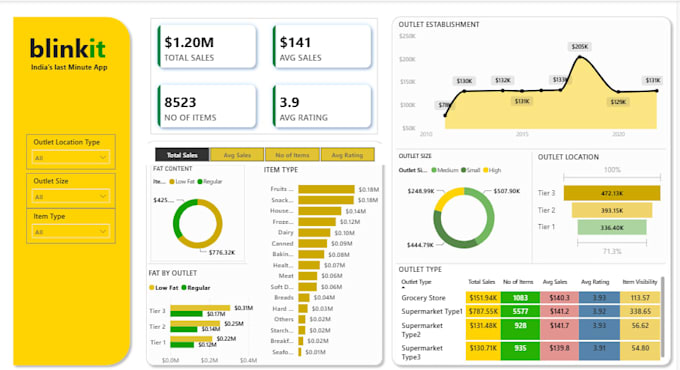Select the $1.20M Total Sales card
Screen dimensions: 680x370
point(207,47)
